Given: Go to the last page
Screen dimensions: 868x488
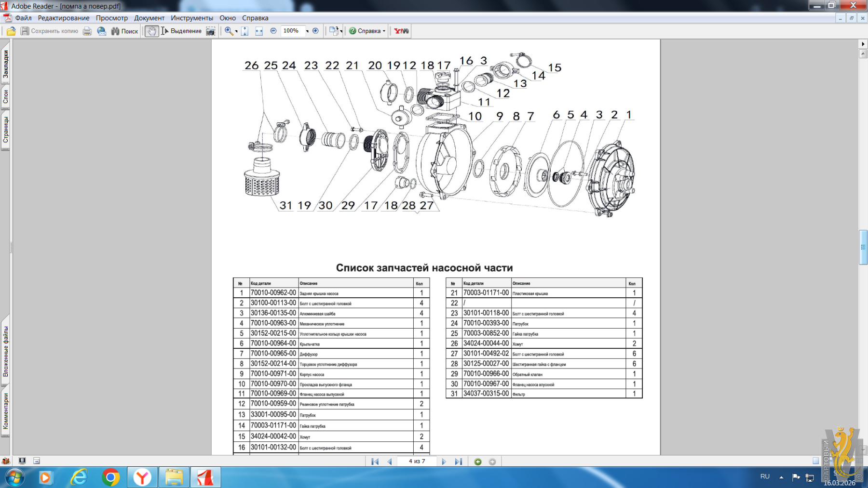Looking at the screenshot, I should 458,462.
